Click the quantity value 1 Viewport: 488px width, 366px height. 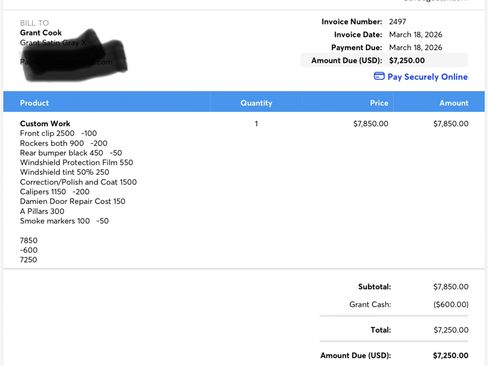tap(256, 124)
